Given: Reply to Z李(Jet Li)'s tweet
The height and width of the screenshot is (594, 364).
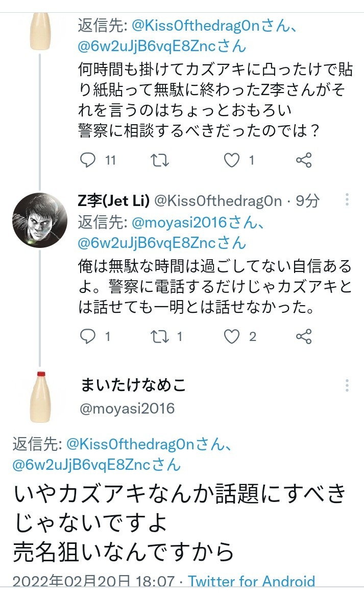Looking at the screenshot, I should (x=89, y=336).
